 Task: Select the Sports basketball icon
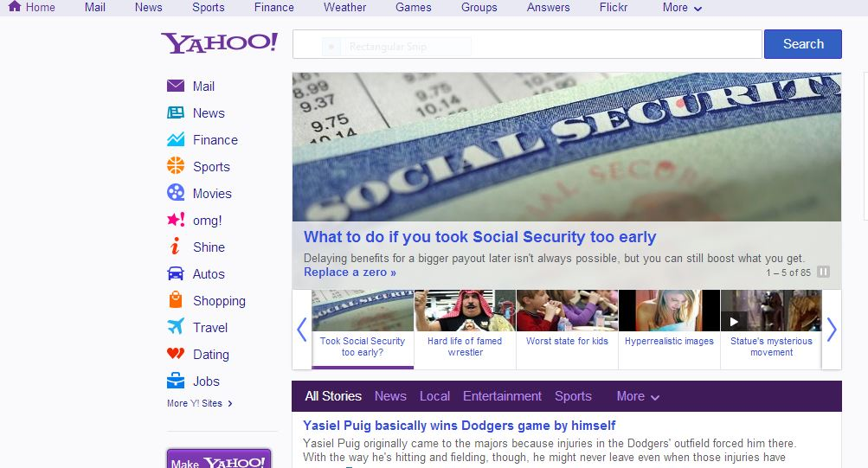pyautogui.click(x=176, y=166)
